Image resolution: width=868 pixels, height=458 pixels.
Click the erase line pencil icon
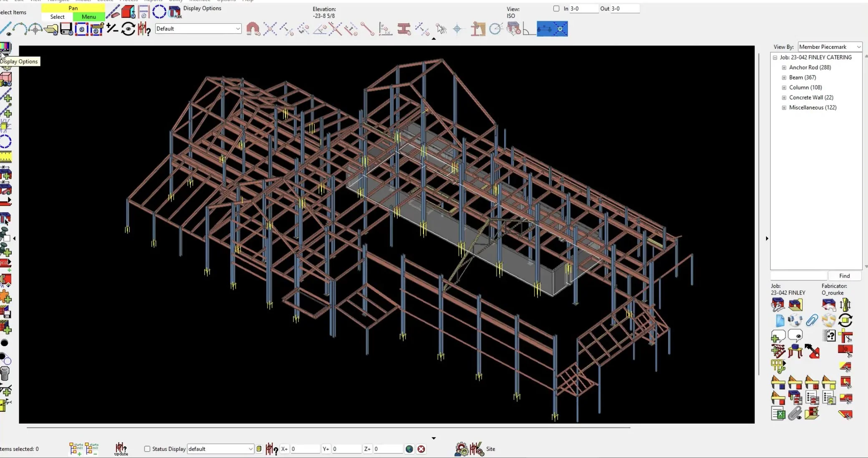pyautogui.click(x=112, y=12)
